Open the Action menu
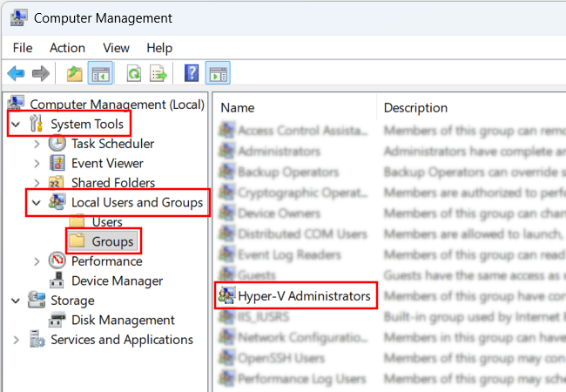Screen dimensions: 566x392 (67, 48)
